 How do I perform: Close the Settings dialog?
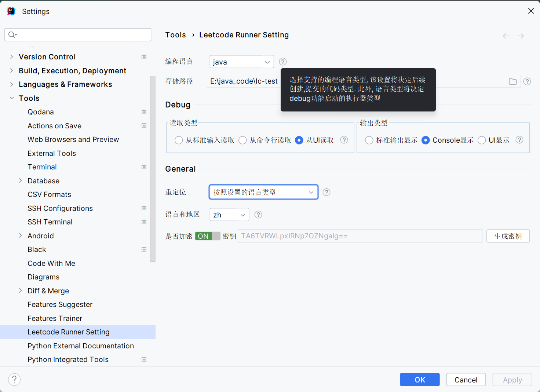click(x=531, y=11)
